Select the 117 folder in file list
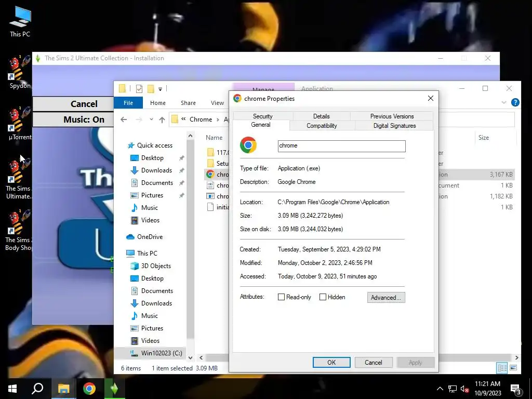 click(x=217, y=153)
